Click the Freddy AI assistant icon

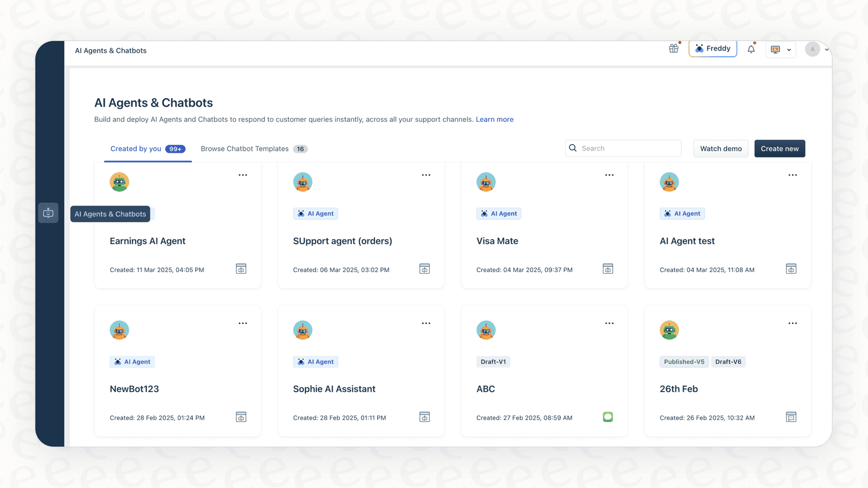[699, 49]
